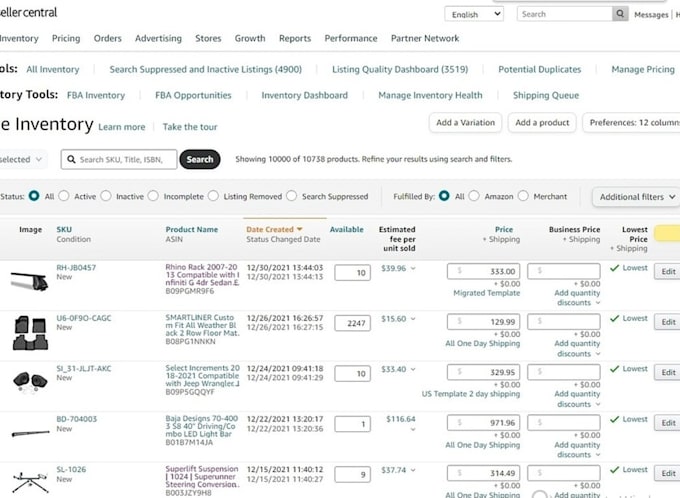Expand quantity discounts for U6-0F9O-CAGC row
The image size is (680, 498).
(598, 354)
